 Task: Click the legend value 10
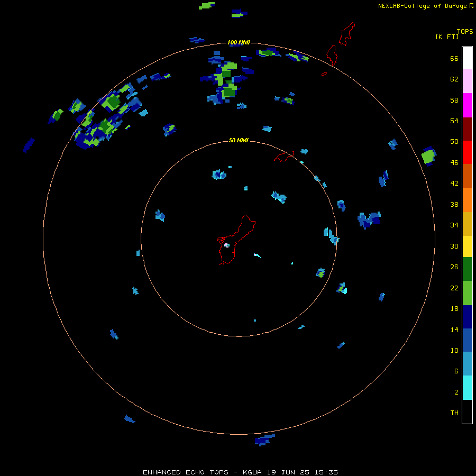(x=454, y=350)
